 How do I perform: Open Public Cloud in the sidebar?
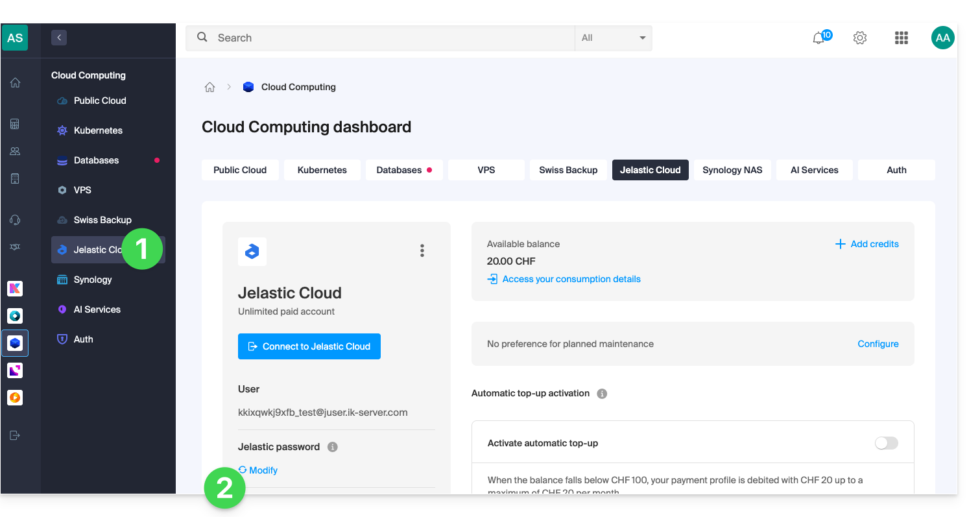[108, 101]
